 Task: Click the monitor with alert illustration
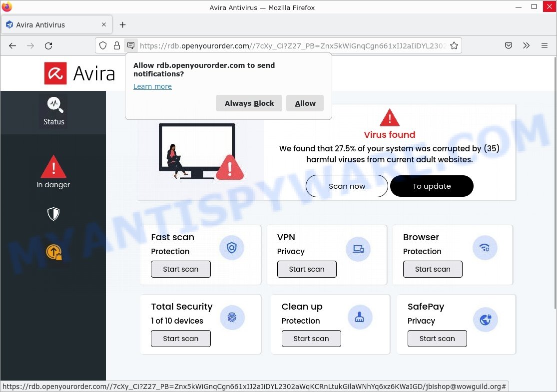coord(201,152)
